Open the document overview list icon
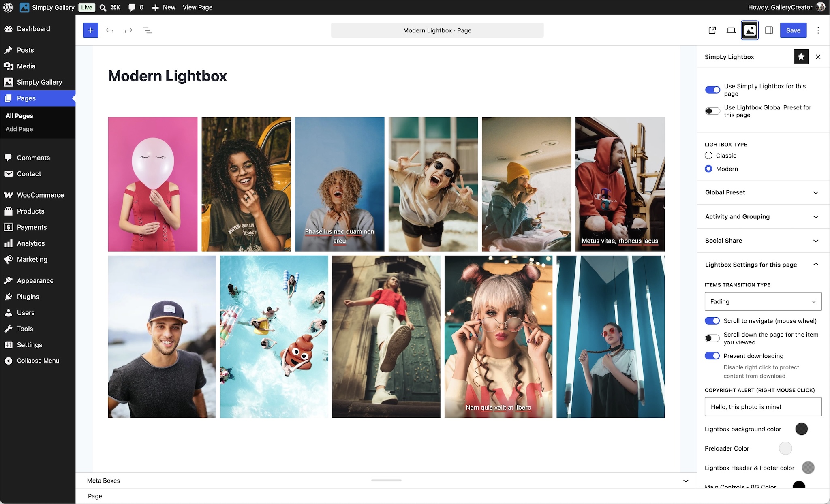Viewport: 830px width, 504px height. click(148, 30)
